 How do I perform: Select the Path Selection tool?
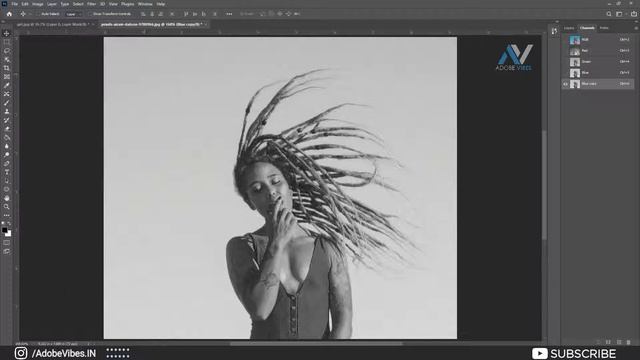tap(7, 180)
